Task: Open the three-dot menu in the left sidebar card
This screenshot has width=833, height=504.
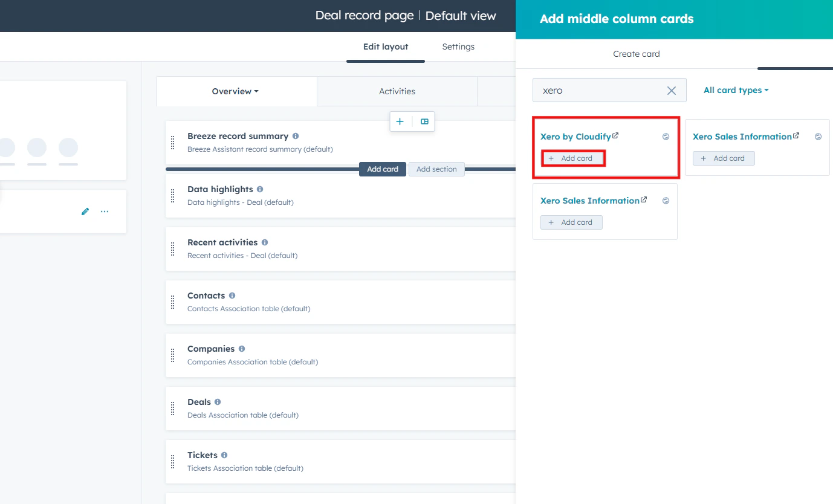Action: click(105, 212)
